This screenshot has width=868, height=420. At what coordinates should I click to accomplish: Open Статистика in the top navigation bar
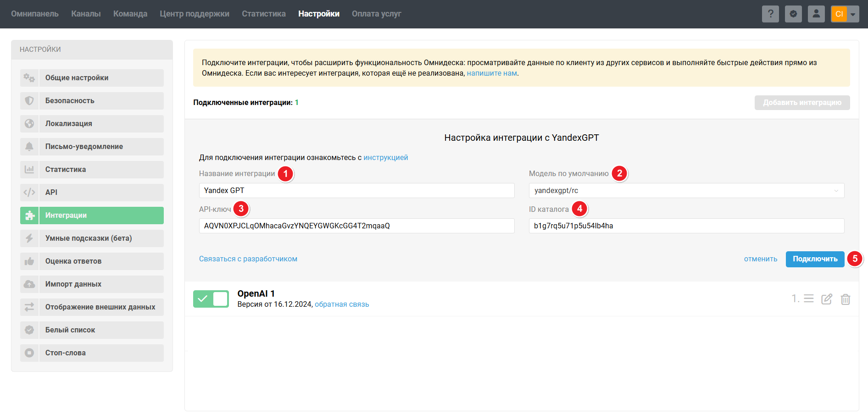click(264, 14)
